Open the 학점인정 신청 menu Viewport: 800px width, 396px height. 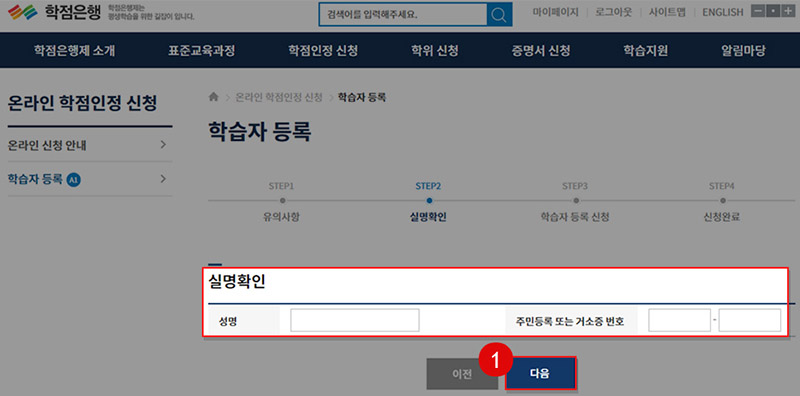(x=323, y=51)
